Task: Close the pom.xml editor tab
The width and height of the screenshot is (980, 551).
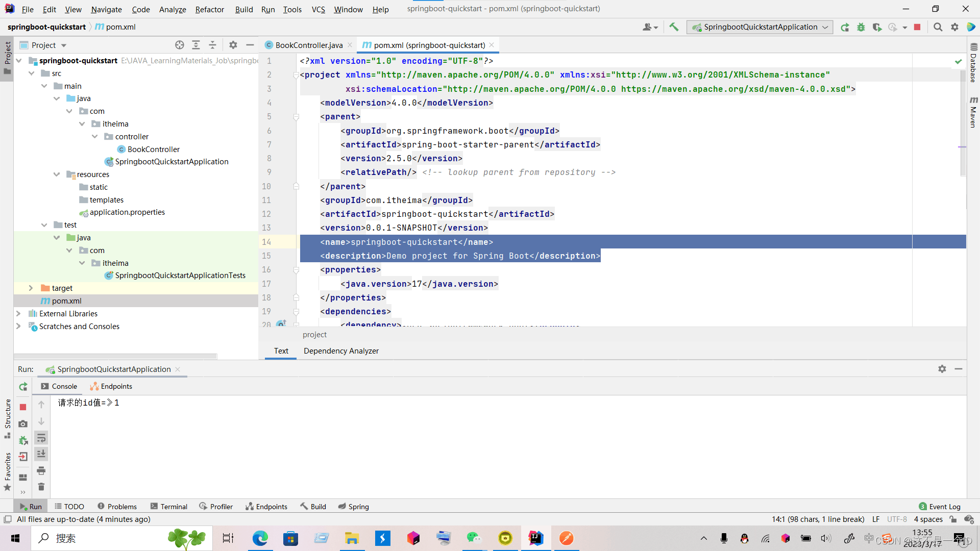Action: point(492,45)
